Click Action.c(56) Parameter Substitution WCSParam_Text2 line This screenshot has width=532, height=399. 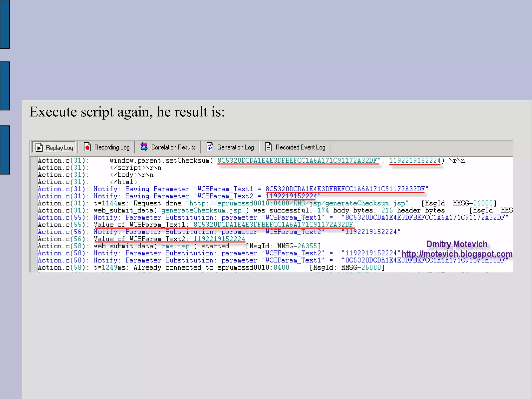coord(219,232)
